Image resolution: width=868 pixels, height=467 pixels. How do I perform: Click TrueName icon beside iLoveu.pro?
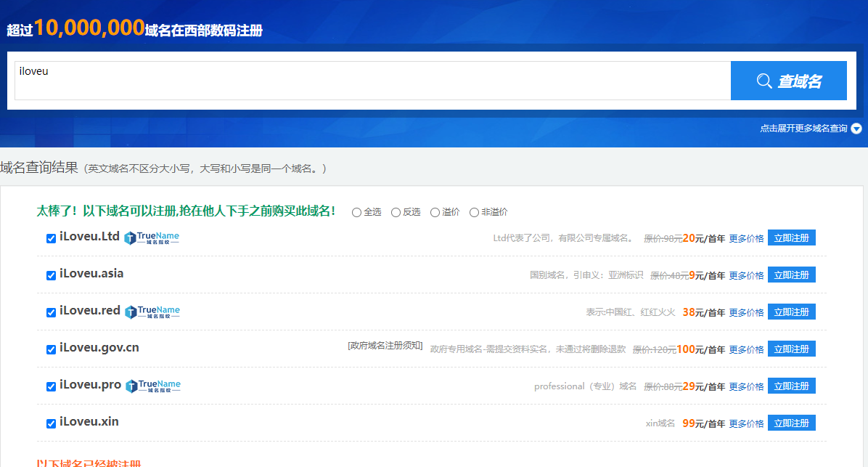[x=153, y=386]
